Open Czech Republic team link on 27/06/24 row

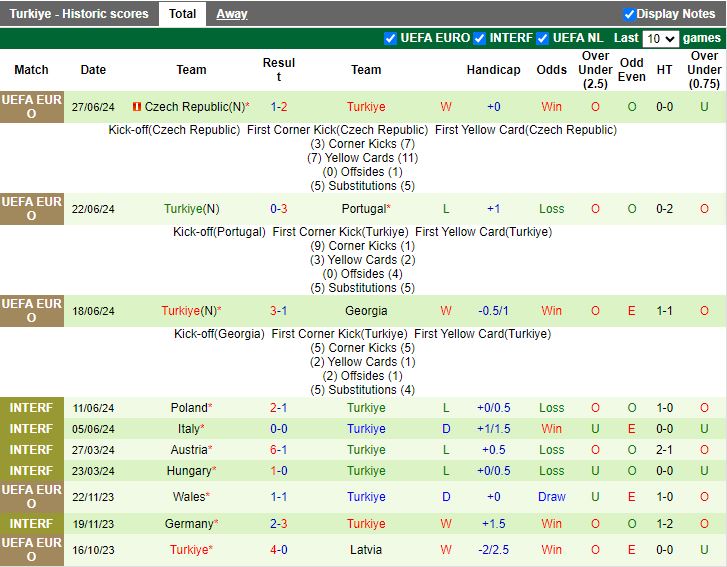(197, 107)
